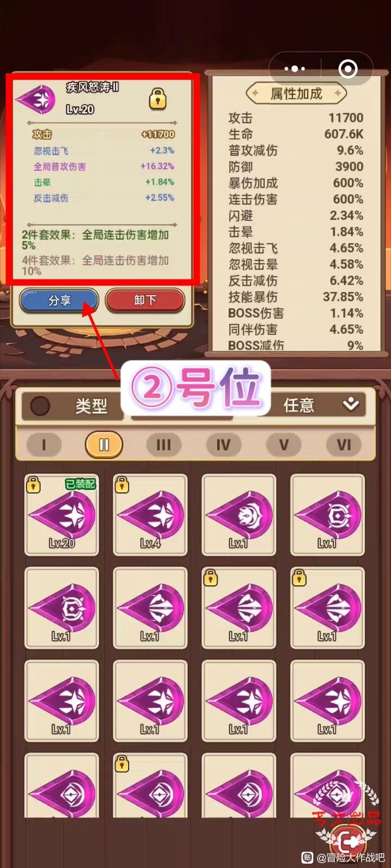Toggle lock badge on third second-row rune
Screen dimensions: 391x868
coord(210,578)
